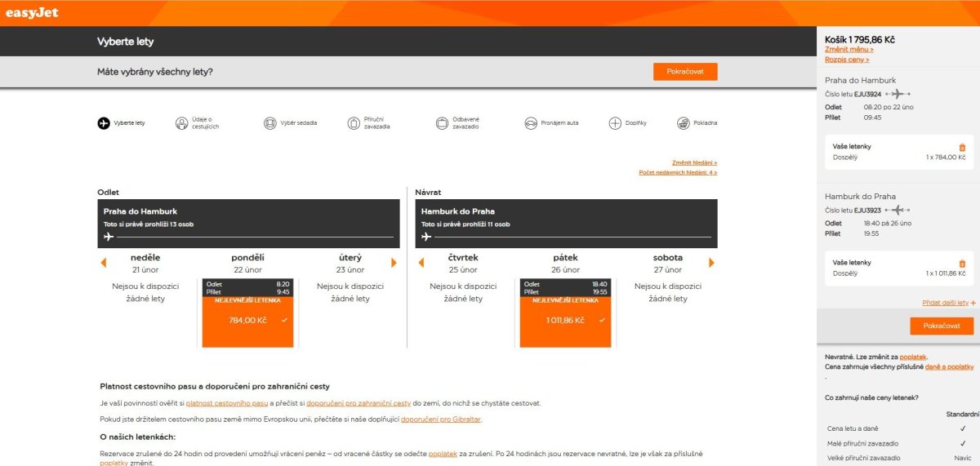The width and height of the screenshot is (980, 466).
Task: Show earlier outbound dates with left arrow
Action: coord(104,263)
